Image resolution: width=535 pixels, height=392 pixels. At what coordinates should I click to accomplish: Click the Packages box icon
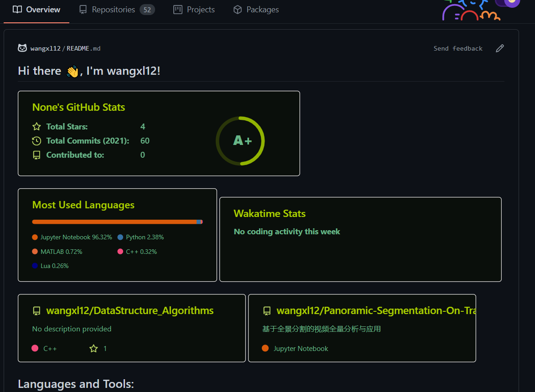(x=238, y=10)
